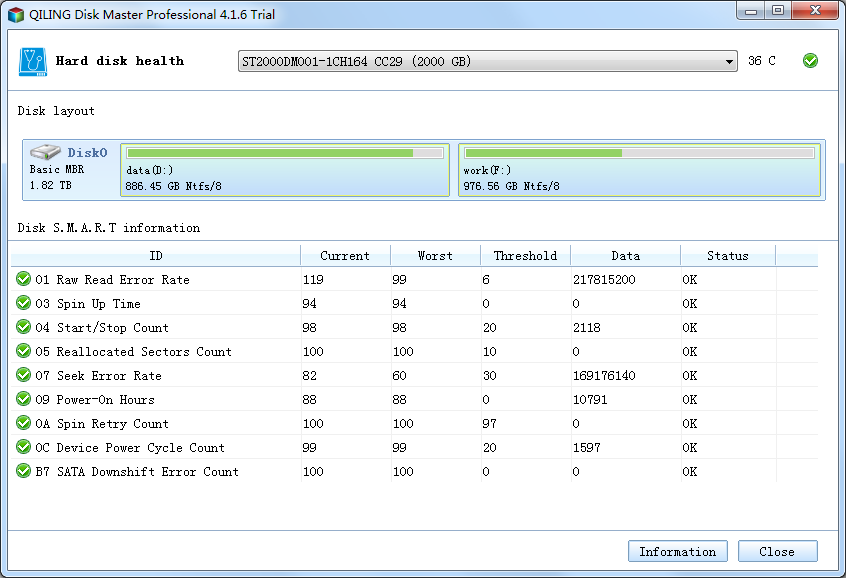Click the Close button at bottom
This screenshot has width=846, height=578.
pyautogui.click(x=777, y=551)
